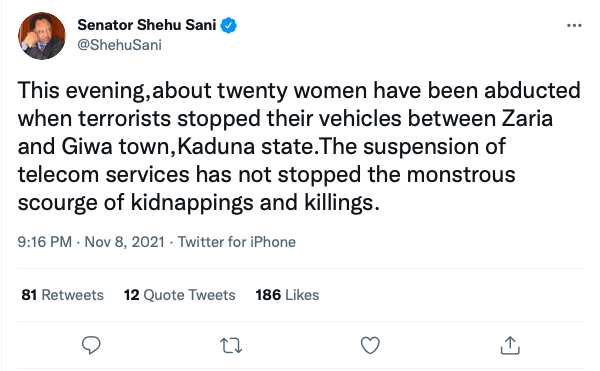Click the word Kaduna in the tweet text

[216, 146]
